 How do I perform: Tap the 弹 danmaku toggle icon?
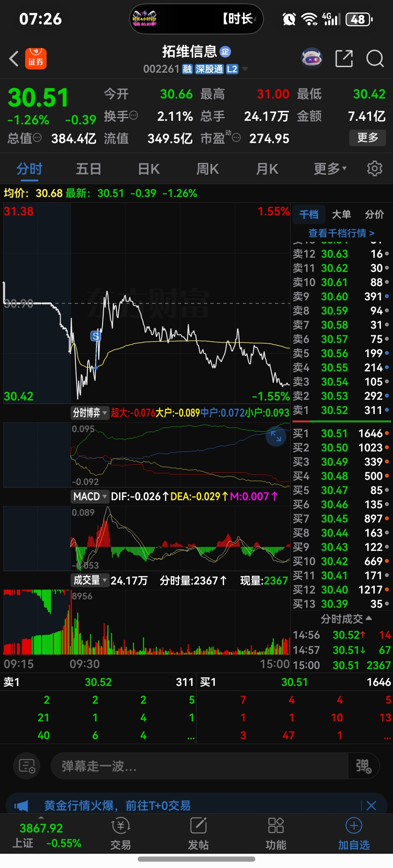coord(364,766)
